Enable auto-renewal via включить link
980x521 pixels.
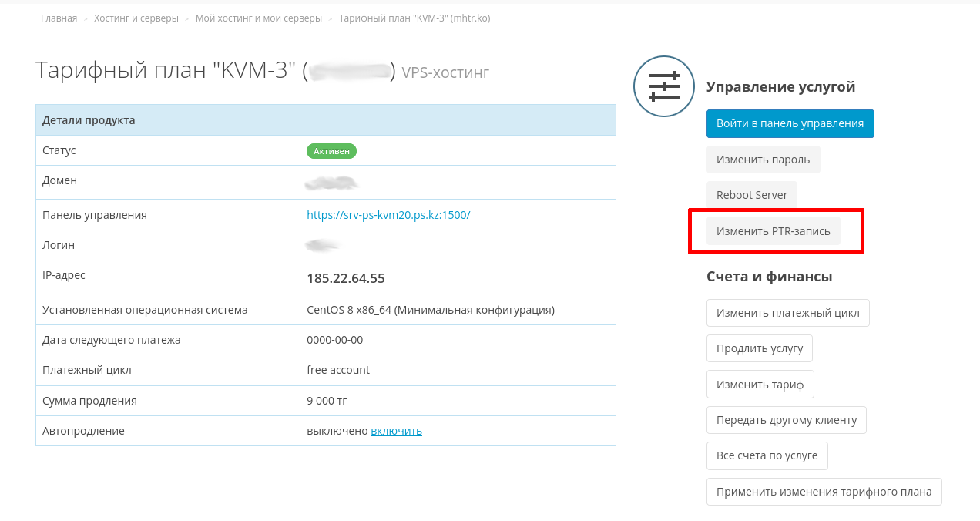click(x=396, y=431)
